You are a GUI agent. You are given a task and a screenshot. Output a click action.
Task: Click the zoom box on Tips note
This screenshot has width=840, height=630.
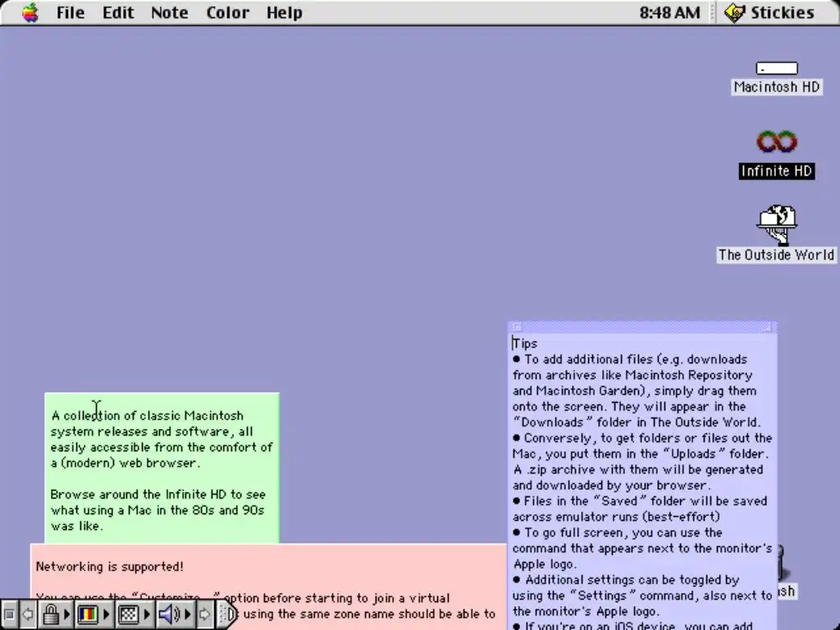pyautogui.click(x=767, y=326)
